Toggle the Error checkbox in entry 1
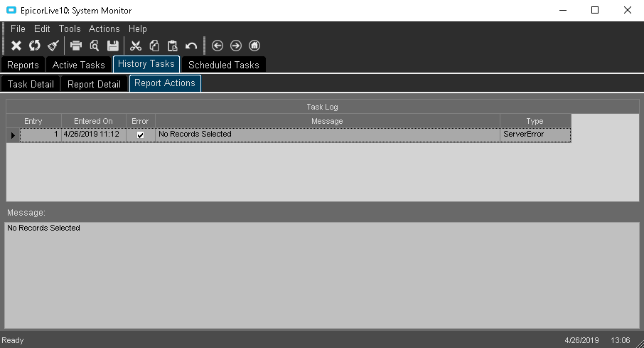This screenshot has width=644, height=348. click(x=141, y=135)
